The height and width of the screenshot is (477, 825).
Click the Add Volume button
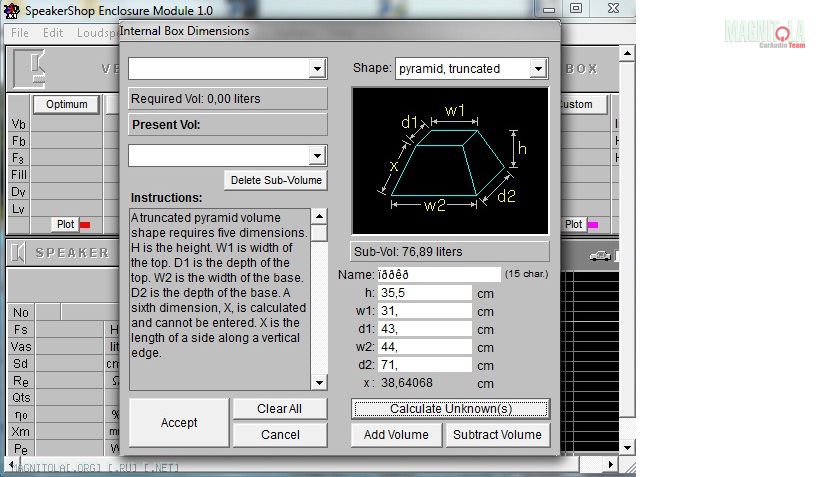(396, 435)
